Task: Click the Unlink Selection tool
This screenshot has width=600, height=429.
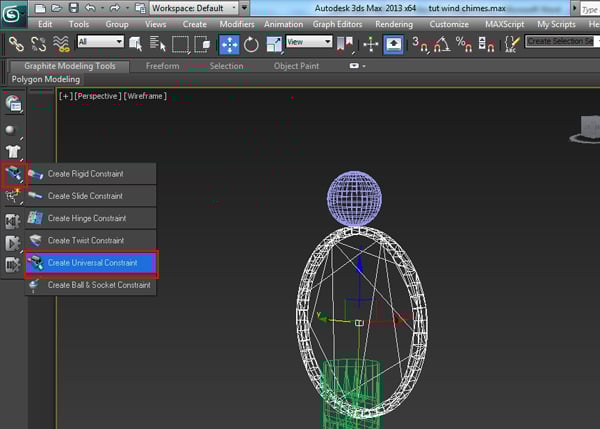Action: (38, 44)
